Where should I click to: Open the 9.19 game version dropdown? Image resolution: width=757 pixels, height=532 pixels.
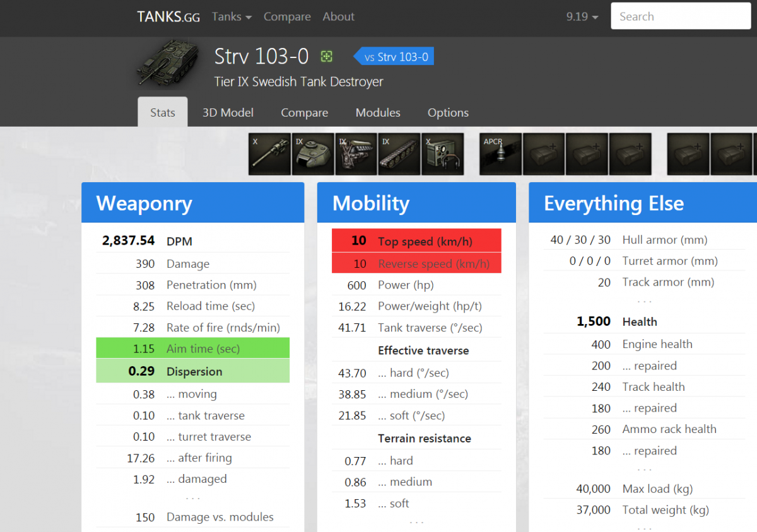point(582,17)
